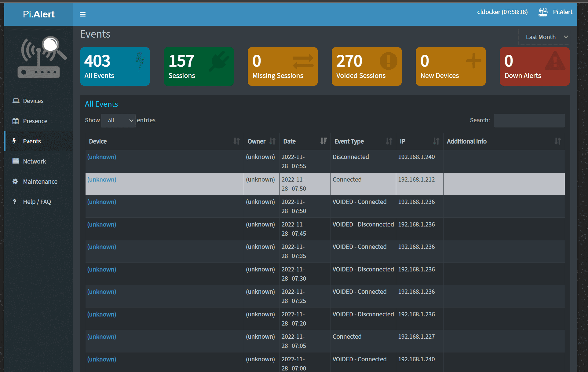Screen dimensions: 588x372
Task: Select the Maintenance gear menu item
Action: (x=40, y=182)
